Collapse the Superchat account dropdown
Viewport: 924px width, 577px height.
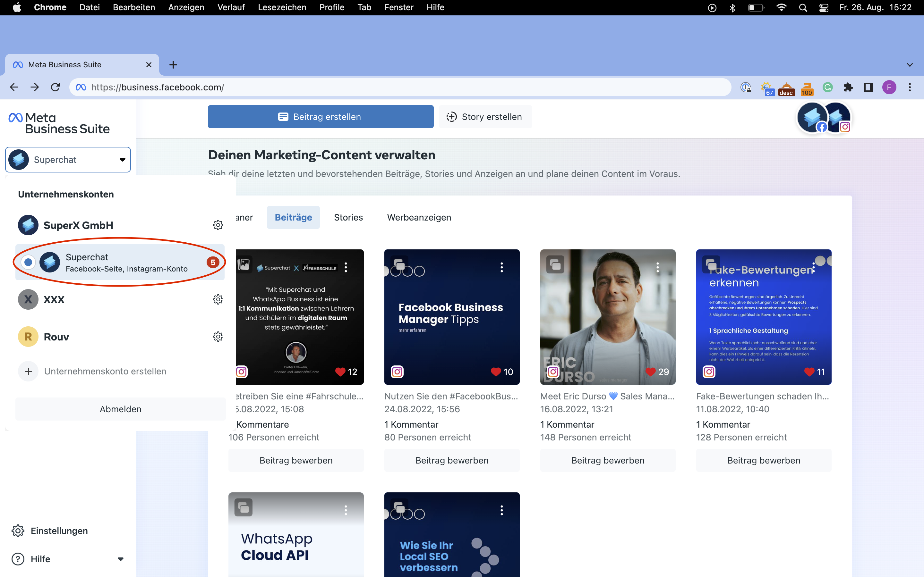pos(122,160)
